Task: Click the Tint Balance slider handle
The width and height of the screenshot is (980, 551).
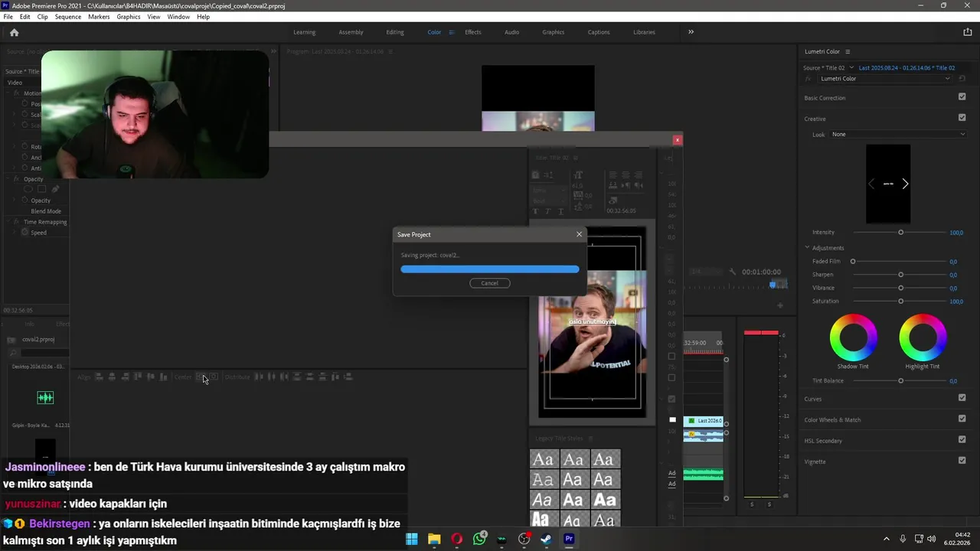Action: 900,380
